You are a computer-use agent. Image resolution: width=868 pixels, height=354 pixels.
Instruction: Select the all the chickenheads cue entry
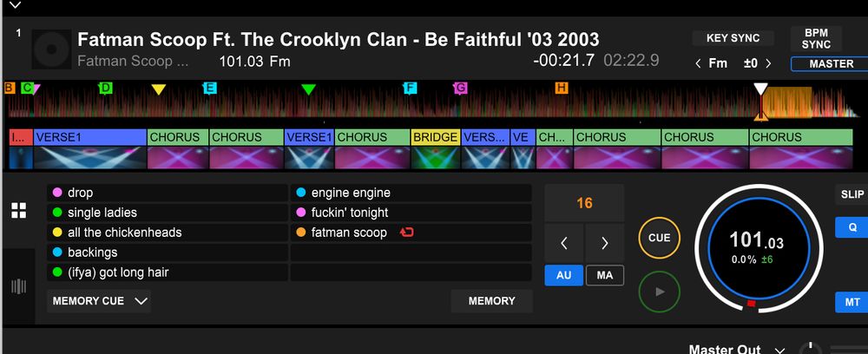168,233
